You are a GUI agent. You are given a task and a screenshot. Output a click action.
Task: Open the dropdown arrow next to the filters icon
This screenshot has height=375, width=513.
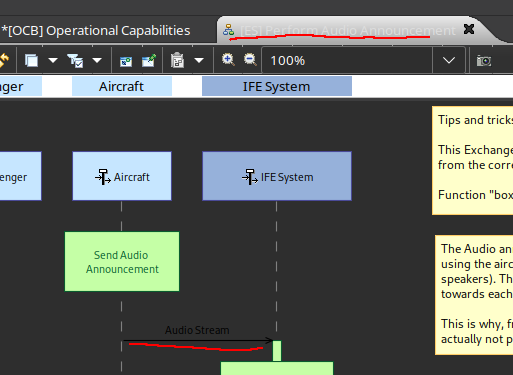[x=97, y=61]
